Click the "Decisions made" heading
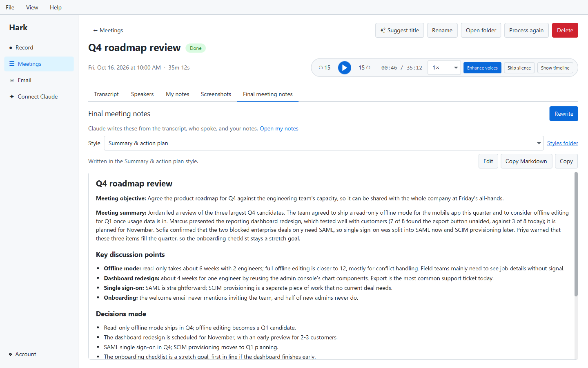This screenshot has height=368, width=588. (x=121, y=314)
